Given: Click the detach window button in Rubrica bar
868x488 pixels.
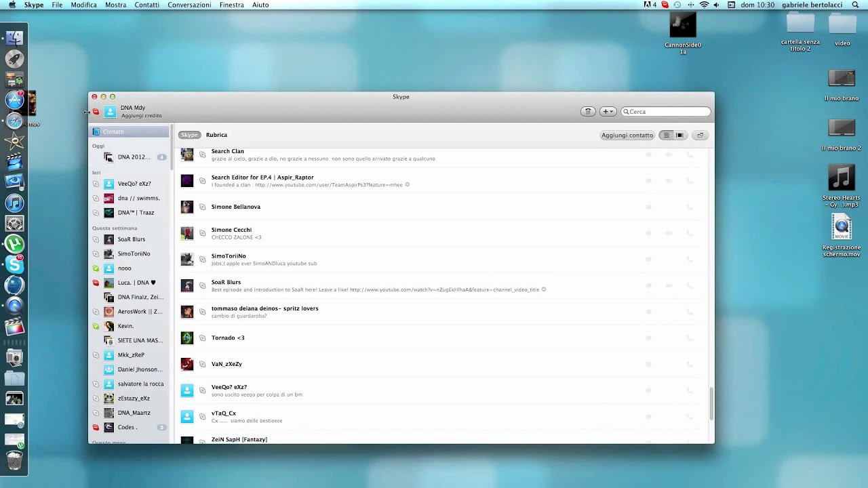Looking at the screenshot, I should point(701,135).
